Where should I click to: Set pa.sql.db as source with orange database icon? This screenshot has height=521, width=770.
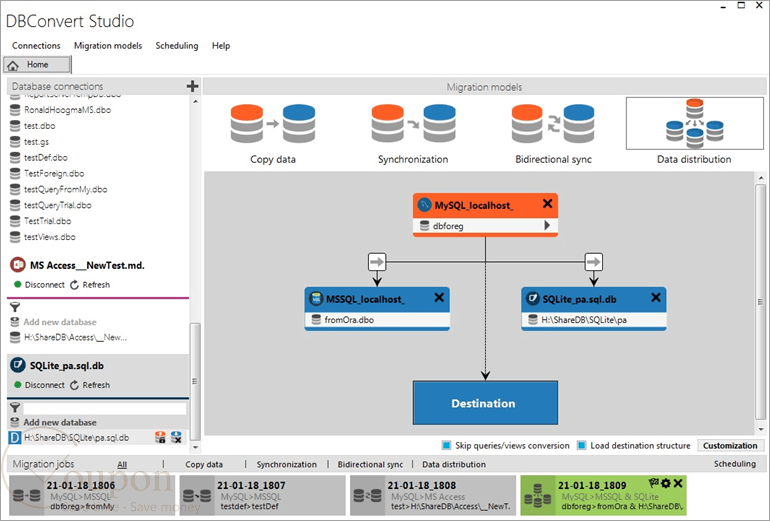(x=160, y=437)
